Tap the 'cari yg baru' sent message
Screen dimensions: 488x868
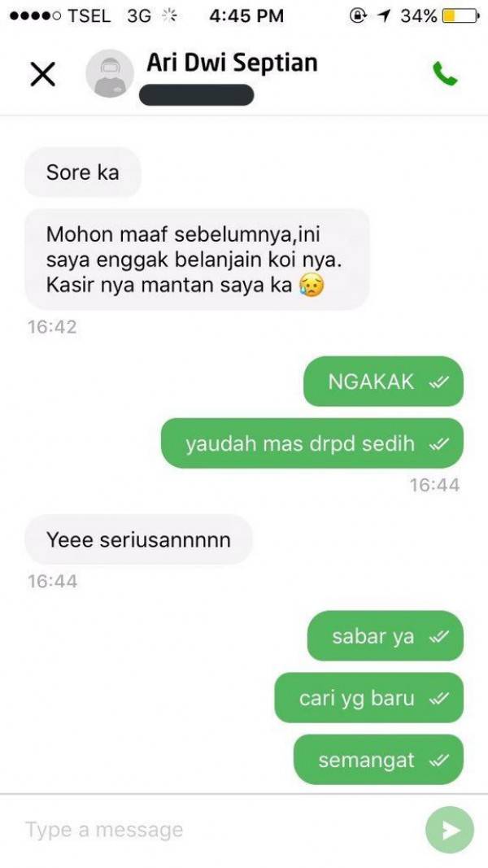point(369,698)
